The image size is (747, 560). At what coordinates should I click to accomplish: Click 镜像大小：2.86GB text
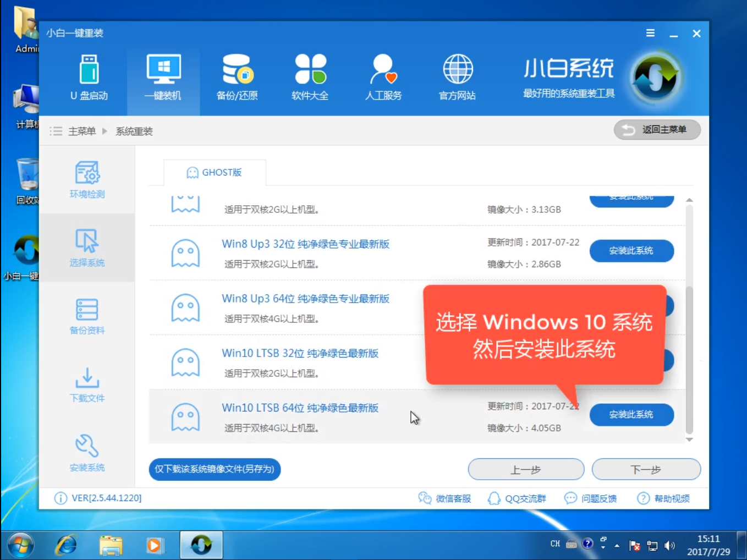[x=524, y=264]
